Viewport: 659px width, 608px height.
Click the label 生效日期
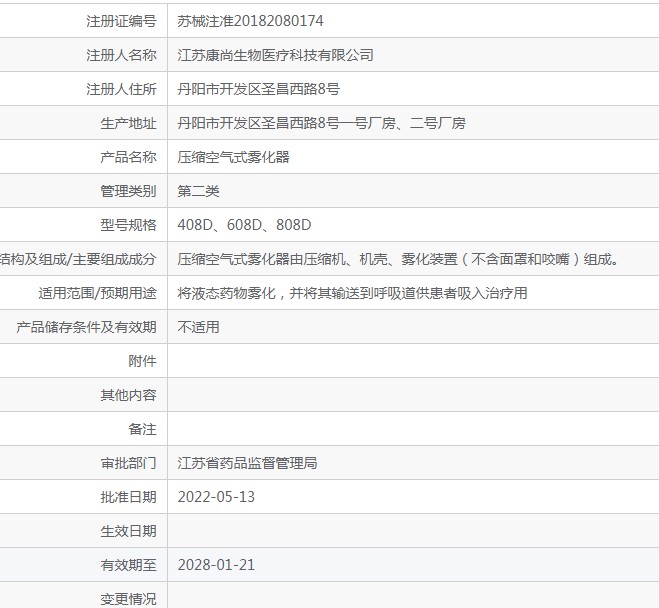128,531
